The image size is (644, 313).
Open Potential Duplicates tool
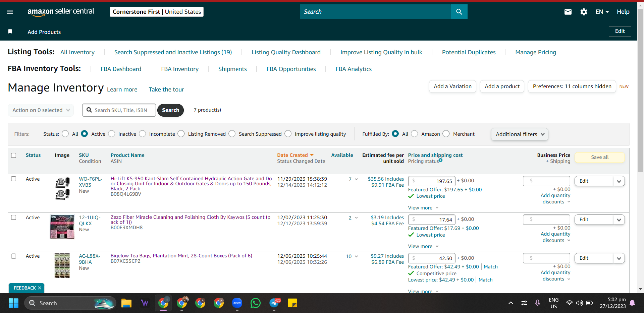[469, 52]
